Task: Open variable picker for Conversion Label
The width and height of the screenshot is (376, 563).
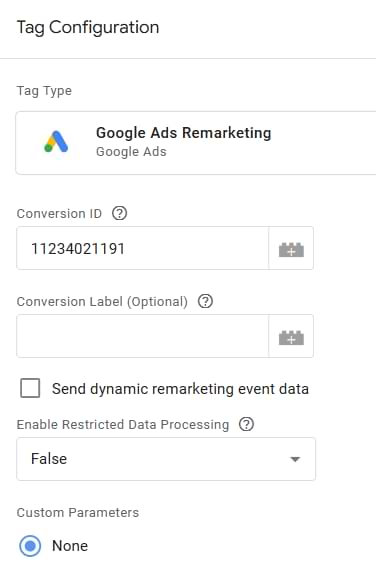Action: (291, 336)
